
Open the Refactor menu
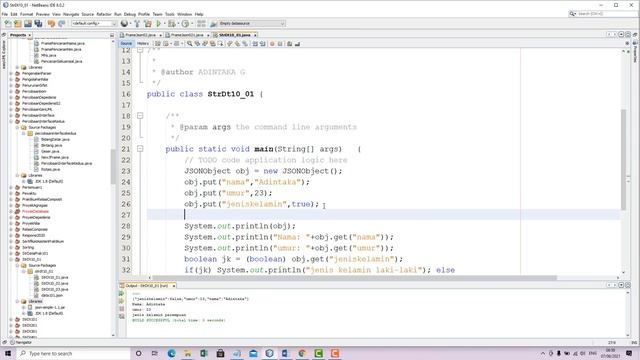pos(104,14)
